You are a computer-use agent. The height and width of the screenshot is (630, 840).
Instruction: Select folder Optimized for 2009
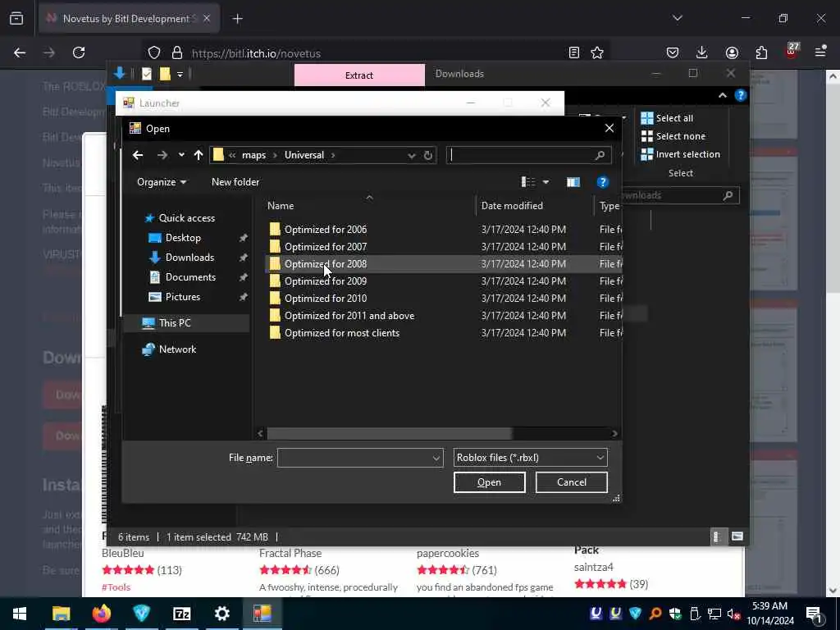click(x=326, y=281)
